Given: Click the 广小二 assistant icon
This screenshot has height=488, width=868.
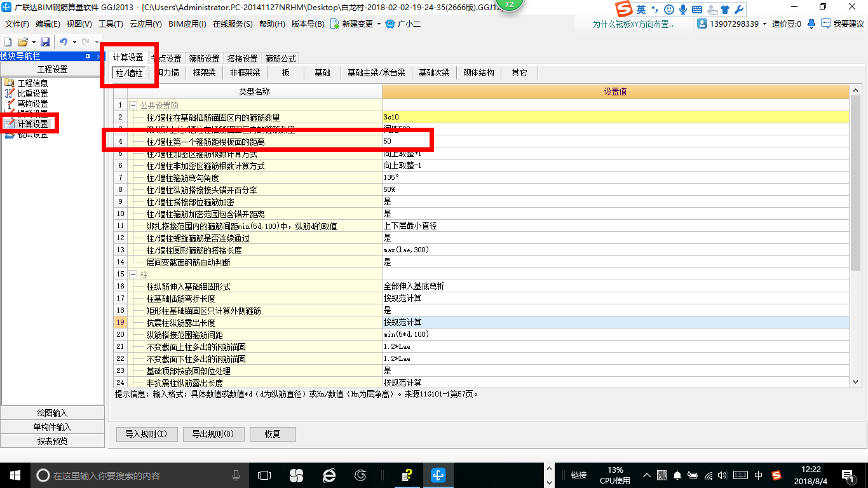Looking at the screenshot, I should point(390,24).
